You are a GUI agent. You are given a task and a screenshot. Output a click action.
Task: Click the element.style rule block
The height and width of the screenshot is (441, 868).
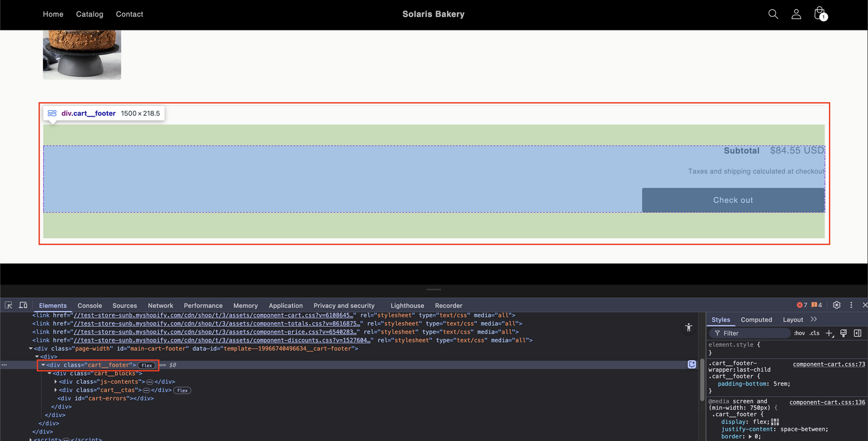[x=787, y=349]
